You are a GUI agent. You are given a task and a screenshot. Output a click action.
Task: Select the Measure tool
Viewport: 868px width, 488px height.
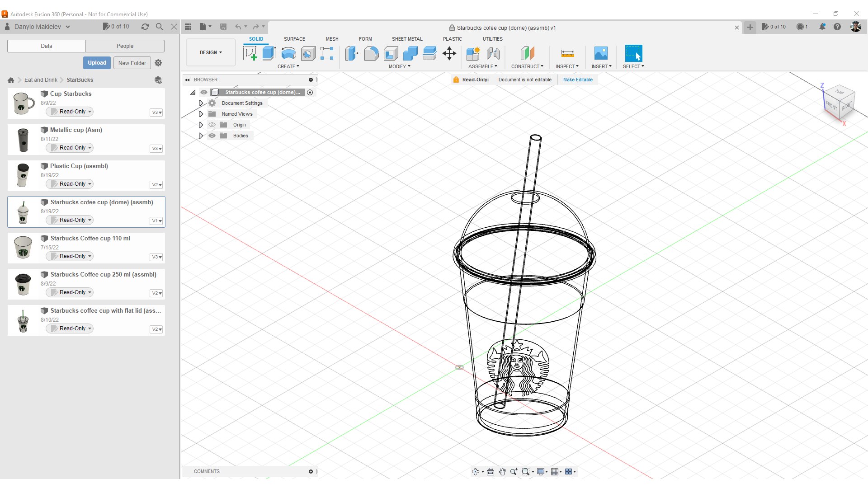coord(567,53)
